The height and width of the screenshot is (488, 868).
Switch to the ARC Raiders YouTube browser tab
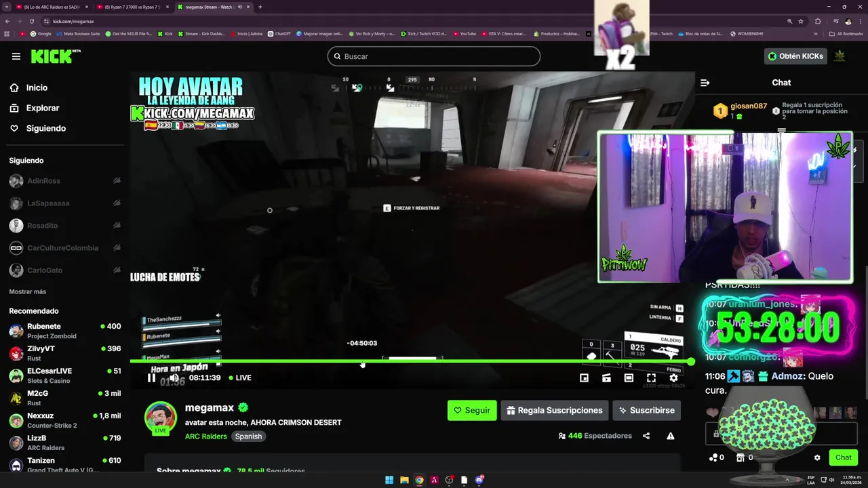tap(53, 7)
